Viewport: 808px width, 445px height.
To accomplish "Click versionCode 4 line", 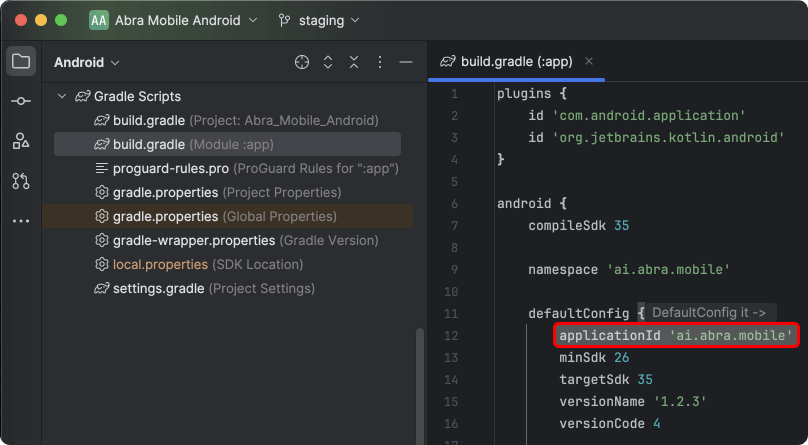I will 610,424.
